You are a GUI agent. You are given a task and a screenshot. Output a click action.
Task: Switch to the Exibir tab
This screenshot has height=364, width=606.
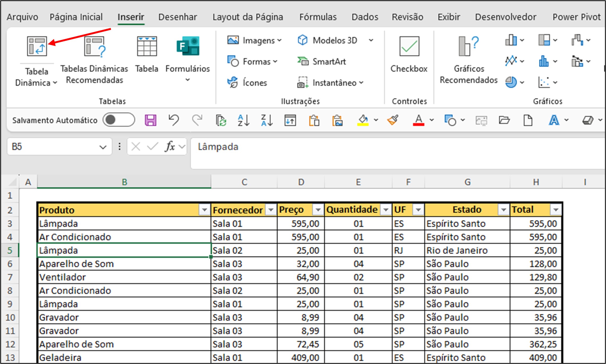(449, 17)
